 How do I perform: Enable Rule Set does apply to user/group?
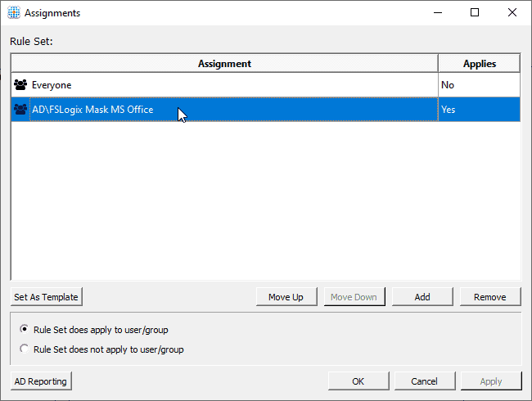[x=24, y=329]
